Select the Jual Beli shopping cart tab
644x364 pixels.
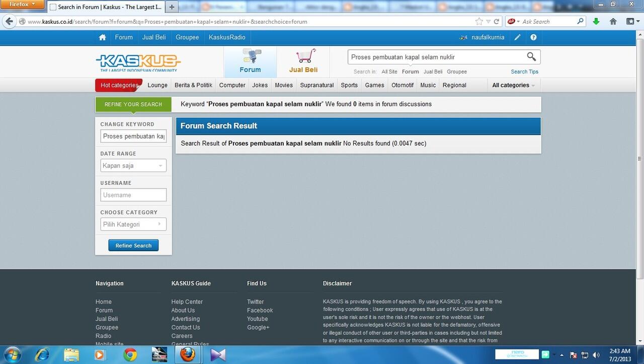click(x=303, y=61)
